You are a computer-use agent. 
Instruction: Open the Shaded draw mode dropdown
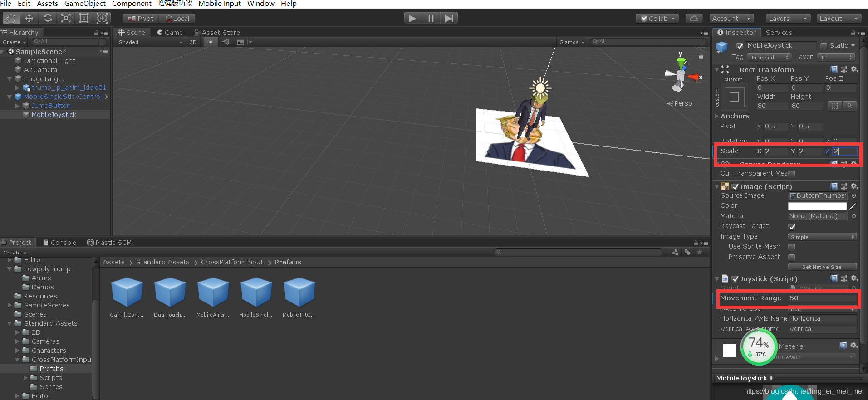coord(150,42)
